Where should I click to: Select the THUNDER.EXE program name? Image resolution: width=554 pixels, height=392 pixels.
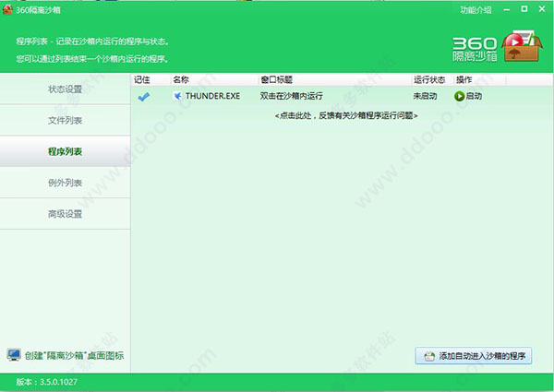click(x=212, y=96)
